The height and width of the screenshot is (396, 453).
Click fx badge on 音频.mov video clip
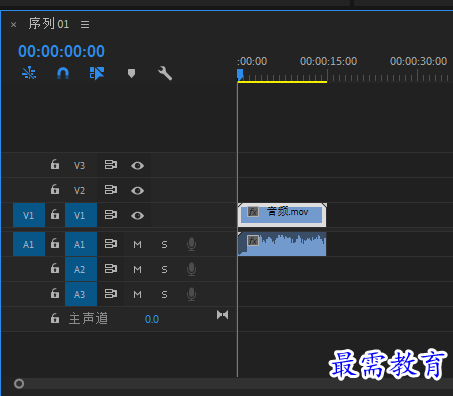coord(253,212)
